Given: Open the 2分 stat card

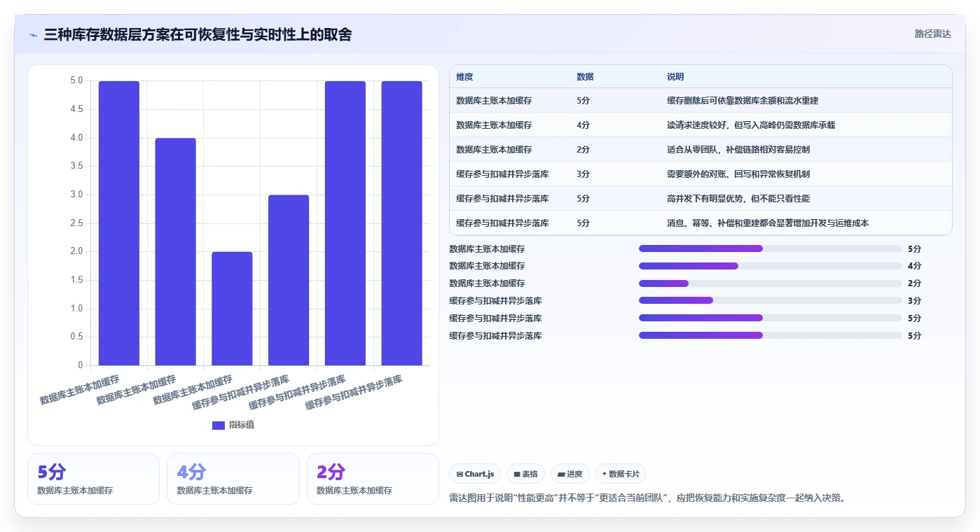Looking at the screenshot, I should [x=373, y=479].
